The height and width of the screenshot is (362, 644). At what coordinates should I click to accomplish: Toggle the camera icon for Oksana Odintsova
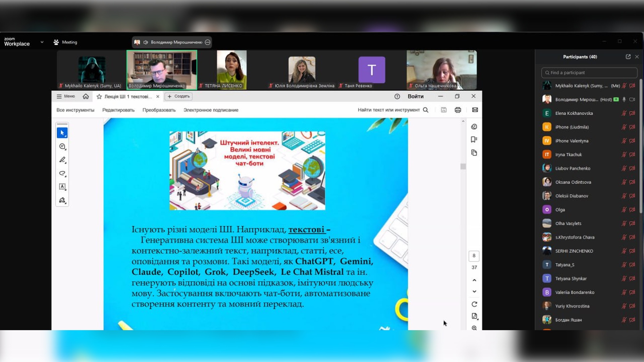(x=632, y=182)
